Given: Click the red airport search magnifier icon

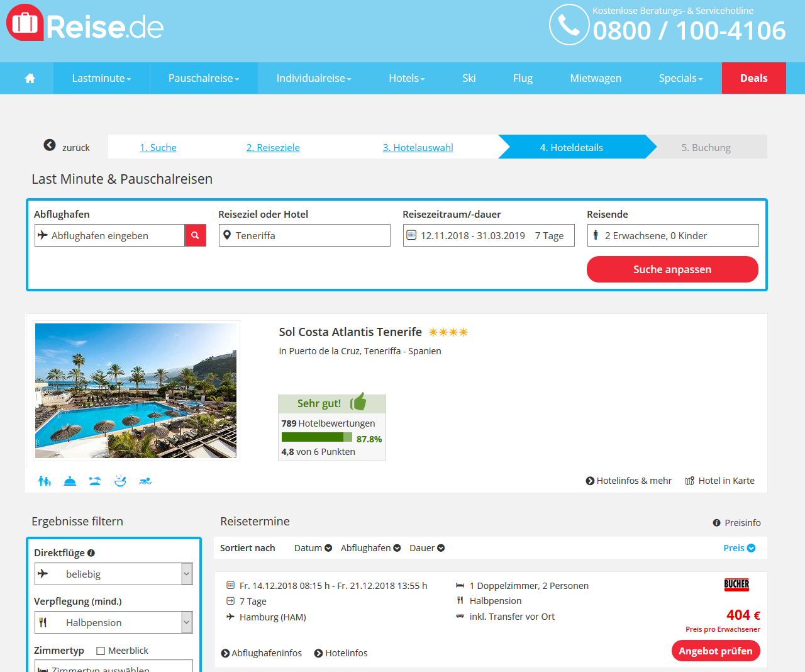Looking at the screenshot, I should [x=195, y=235].
